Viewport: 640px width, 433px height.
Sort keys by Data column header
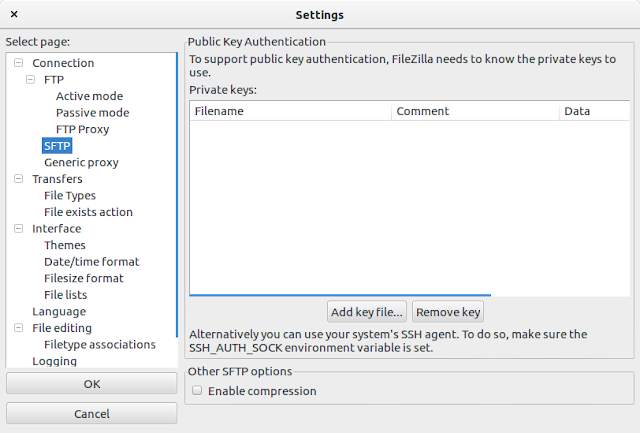[594, 111]
